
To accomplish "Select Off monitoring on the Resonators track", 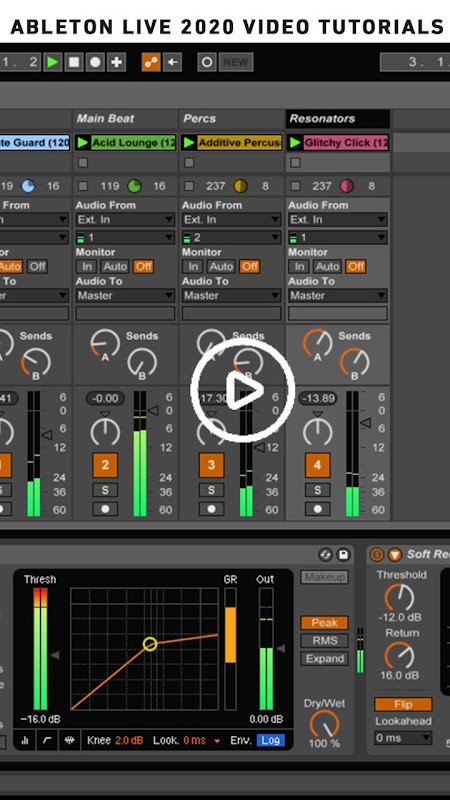I will coord(356,266).
